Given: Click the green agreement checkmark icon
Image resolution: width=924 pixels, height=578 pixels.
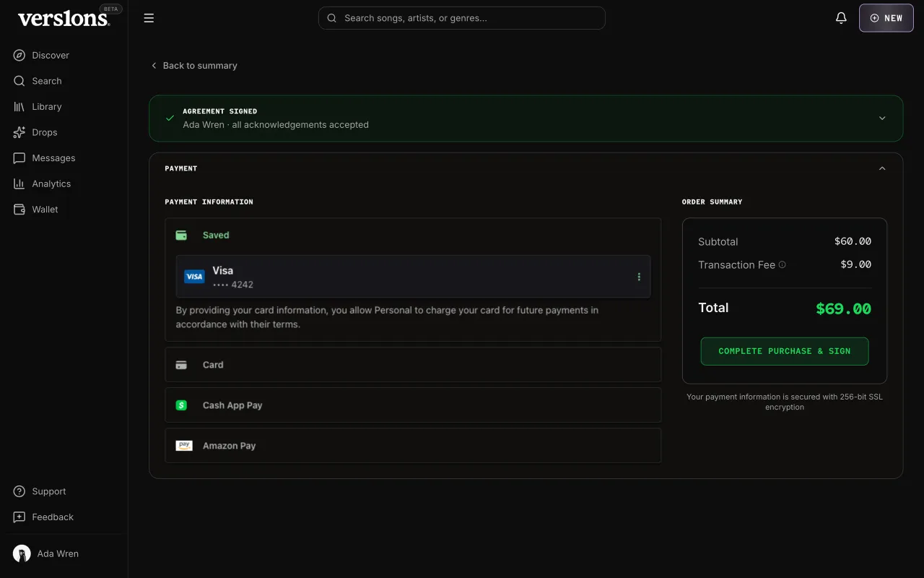Looking at the screenshot, I should [170, 118].
